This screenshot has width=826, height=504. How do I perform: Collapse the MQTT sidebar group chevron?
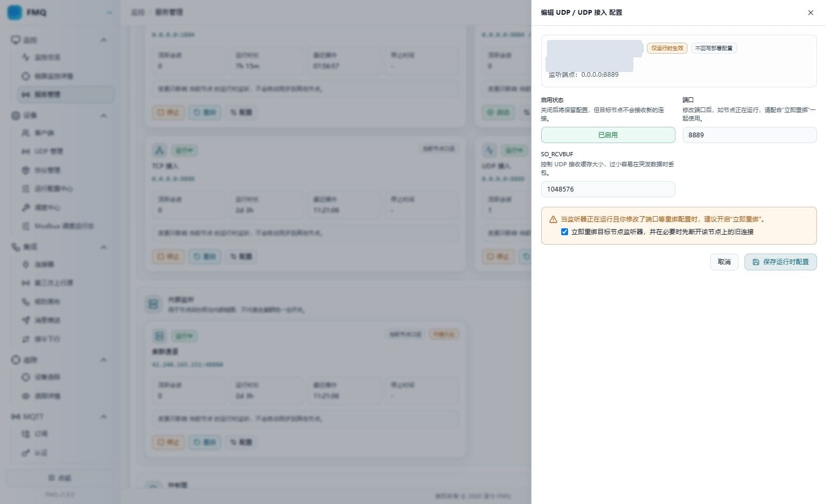[x=104, y=417]
